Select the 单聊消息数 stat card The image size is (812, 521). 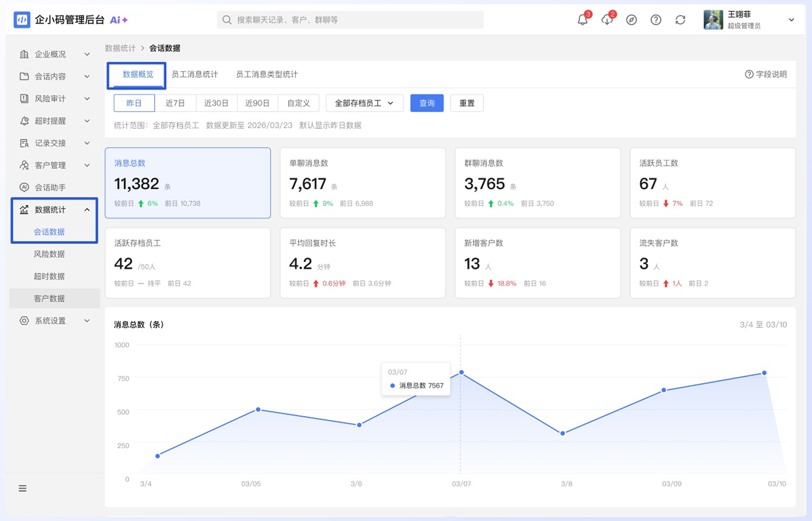click(363, 183)
